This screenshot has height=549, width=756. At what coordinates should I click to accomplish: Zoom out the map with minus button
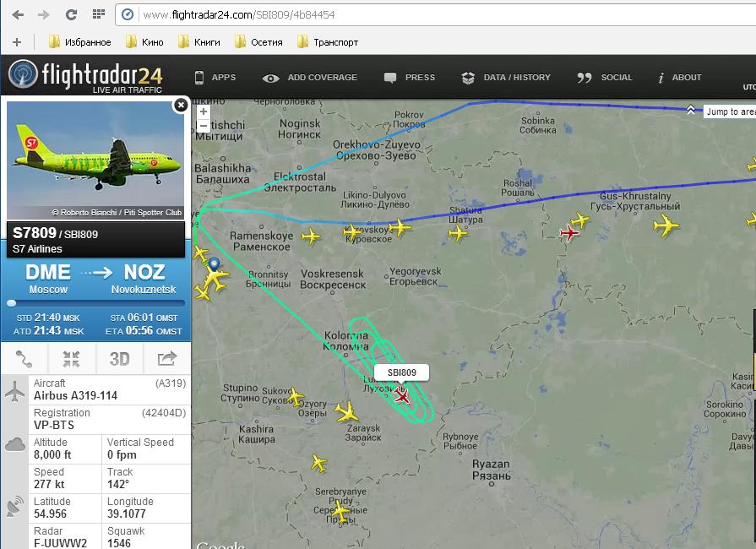[204, 126]
